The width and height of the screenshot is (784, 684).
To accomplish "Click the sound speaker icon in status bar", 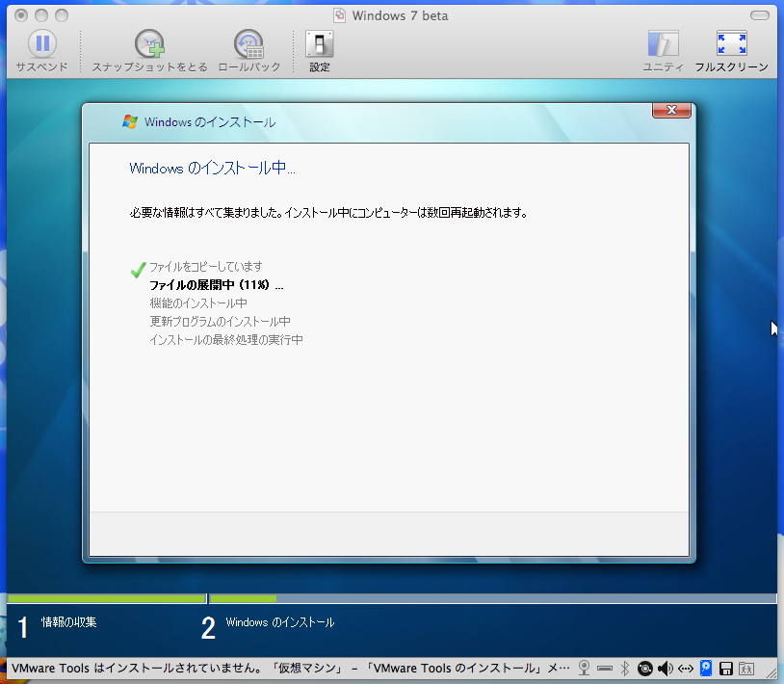I will [x=665, y=668].
